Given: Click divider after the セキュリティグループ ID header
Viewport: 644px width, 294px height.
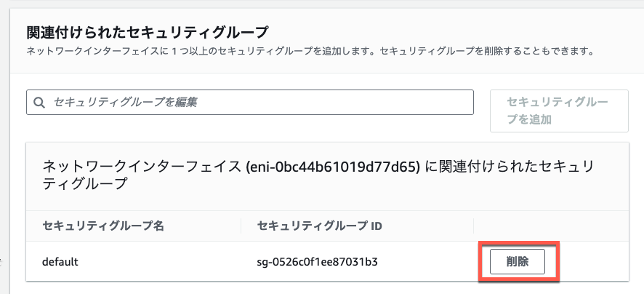Looking at the screenshot, I should (474, 226).
